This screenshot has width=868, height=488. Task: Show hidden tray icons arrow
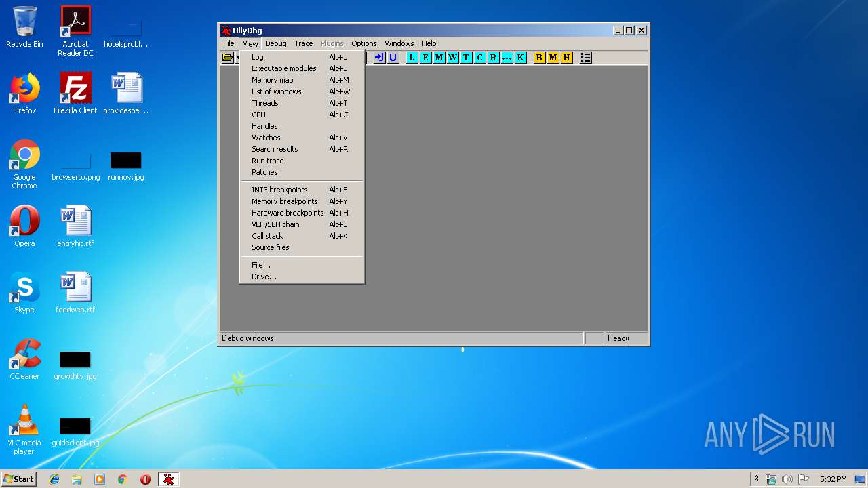[756, 479]
